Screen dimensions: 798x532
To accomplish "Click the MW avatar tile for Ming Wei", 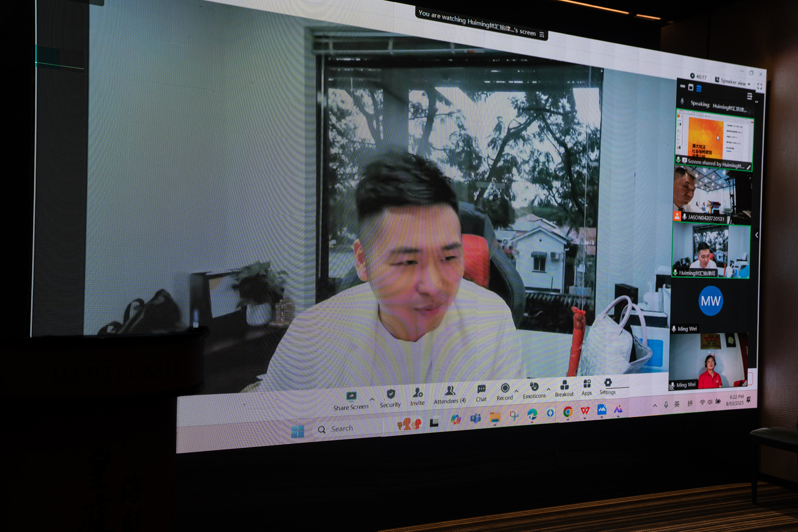I will tap(710, 301).
